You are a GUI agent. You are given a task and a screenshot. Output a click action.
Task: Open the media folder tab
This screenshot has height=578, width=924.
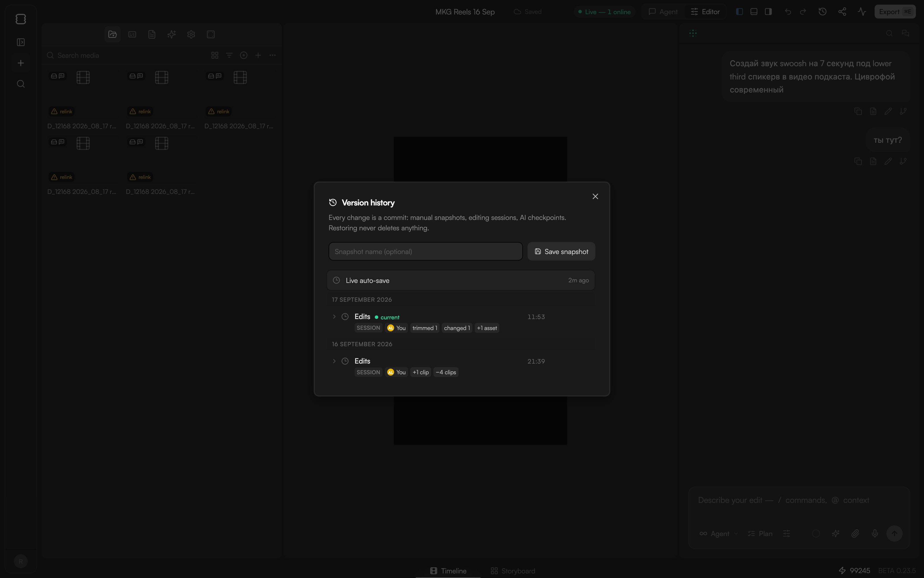pos(113,34)
